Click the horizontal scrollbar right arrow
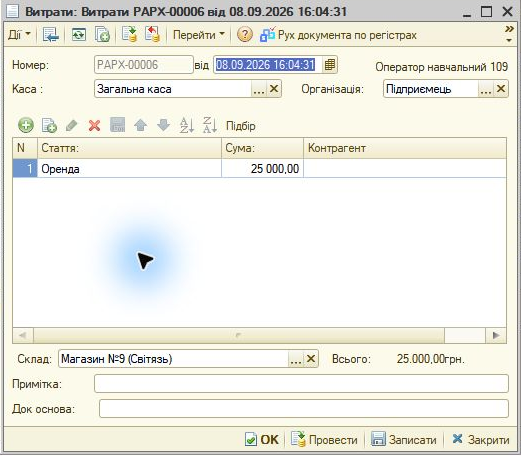 (x=496, y=335)
